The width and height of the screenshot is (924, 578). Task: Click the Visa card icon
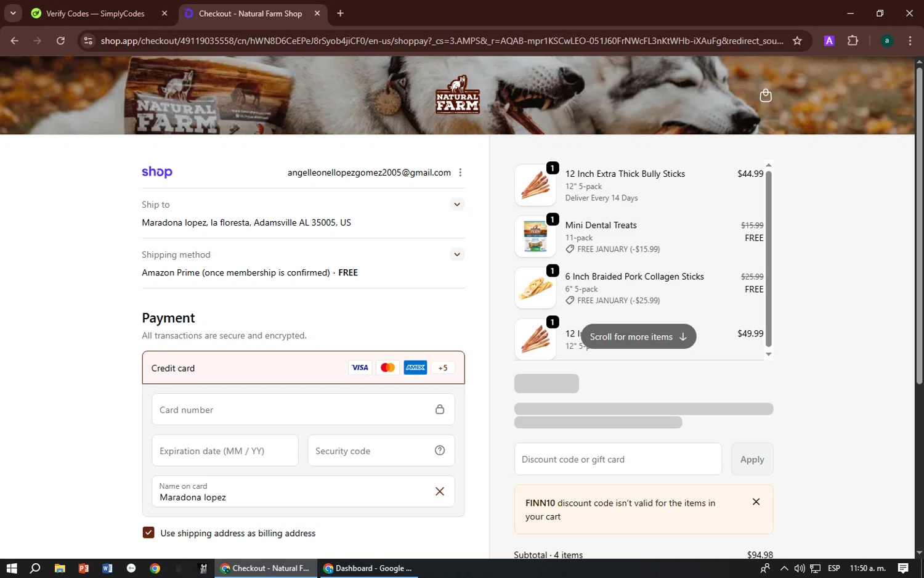360,368
